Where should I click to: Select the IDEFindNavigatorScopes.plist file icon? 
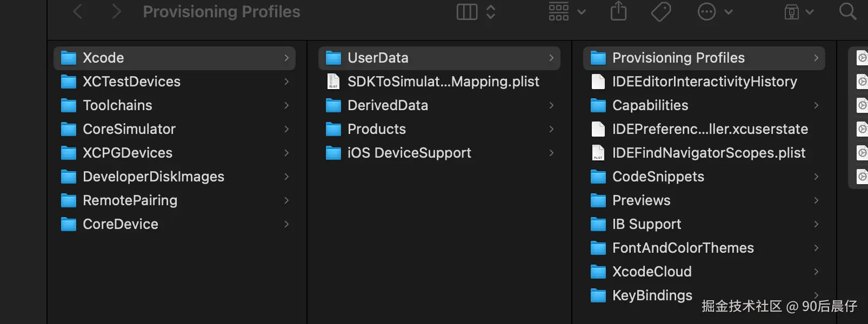(x=598, y=153)
